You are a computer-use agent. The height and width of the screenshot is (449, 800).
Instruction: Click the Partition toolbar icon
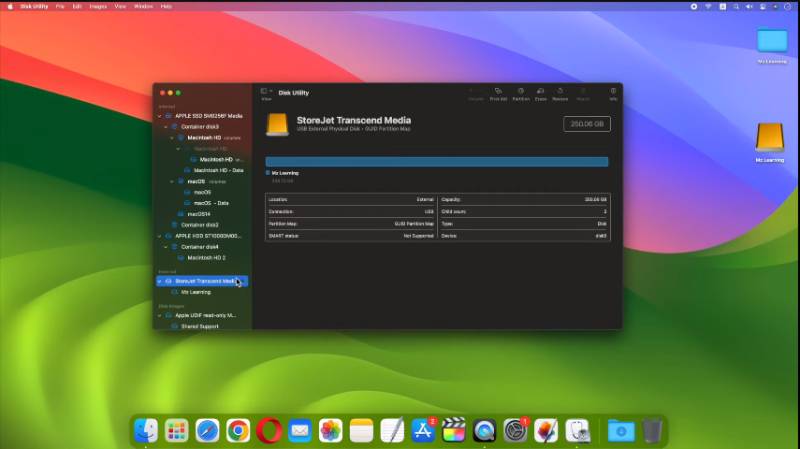tap(521, 92)
